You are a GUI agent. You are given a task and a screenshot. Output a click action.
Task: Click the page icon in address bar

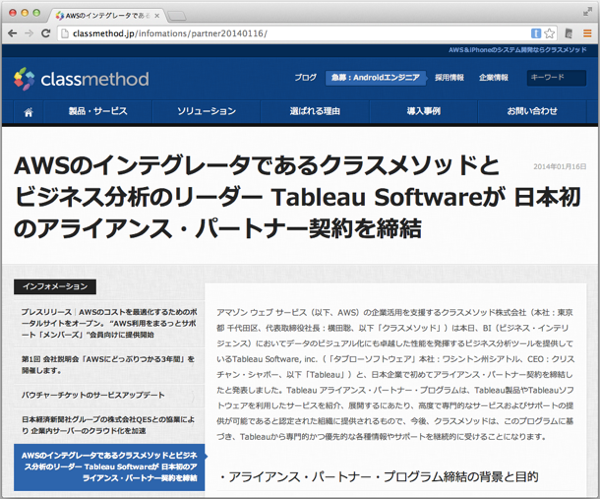tap(65, 34)
